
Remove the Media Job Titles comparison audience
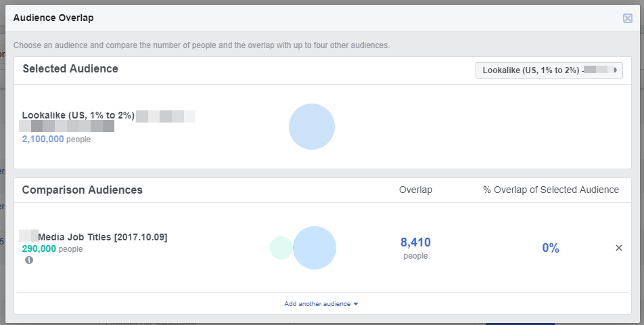[618, 248]
